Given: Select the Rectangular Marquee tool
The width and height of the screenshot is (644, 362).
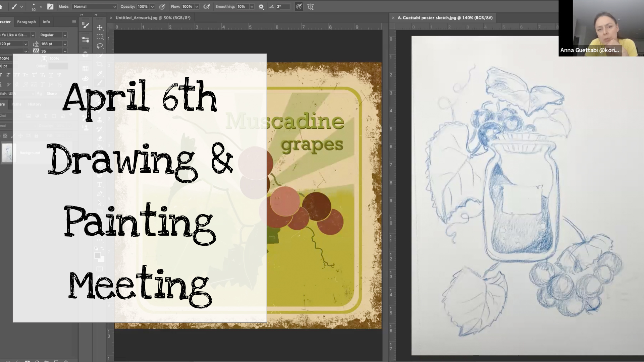Looking at the screenshot, I should click(x=100, y=37).
